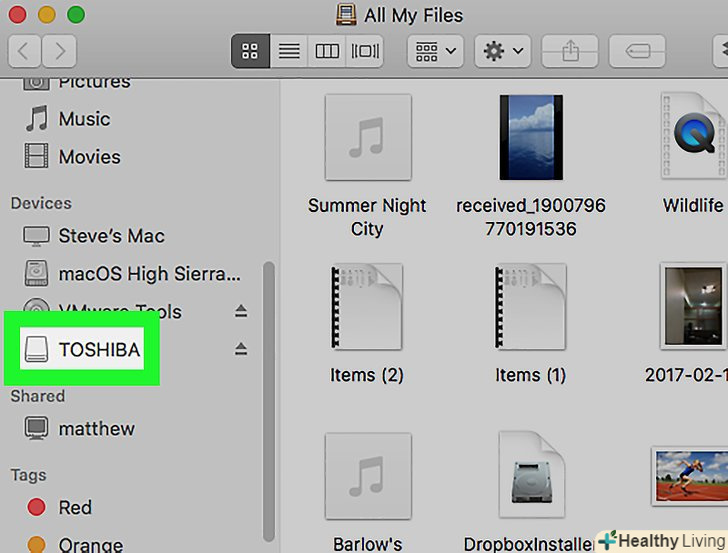Image resolution: width=728 pixels, height=553 pixels.
Task: Select the Barlow's music file
Action: click(368, 476)
